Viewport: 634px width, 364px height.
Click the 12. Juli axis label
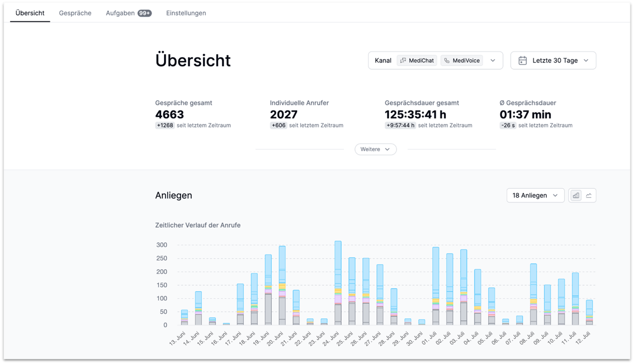pos(583,338)
